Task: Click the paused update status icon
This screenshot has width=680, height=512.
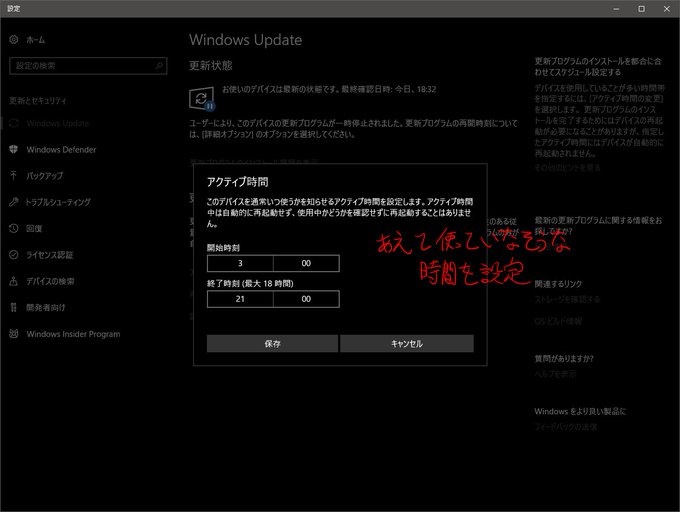Action: (202, 99)
